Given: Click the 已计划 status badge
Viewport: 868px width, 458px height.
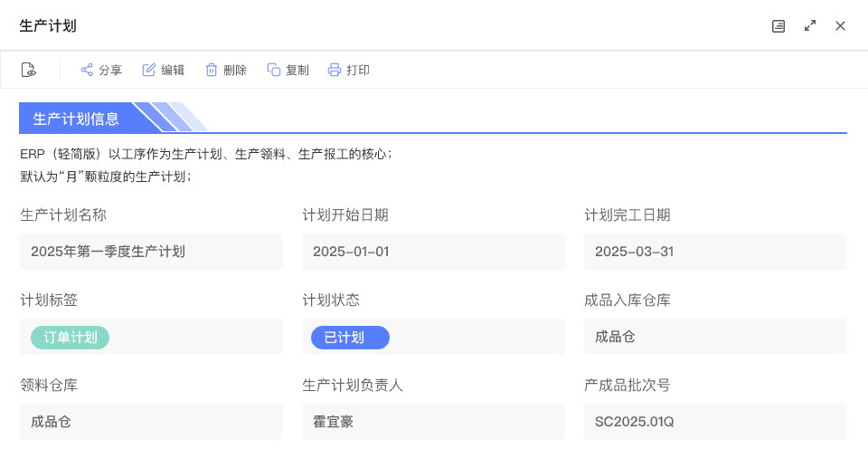Looking at the screenshot, I should pos(350,338).
